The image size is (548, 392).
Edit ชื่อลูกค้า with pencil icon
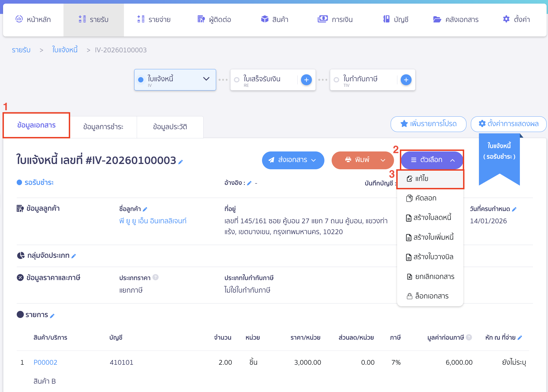(145, 209)
